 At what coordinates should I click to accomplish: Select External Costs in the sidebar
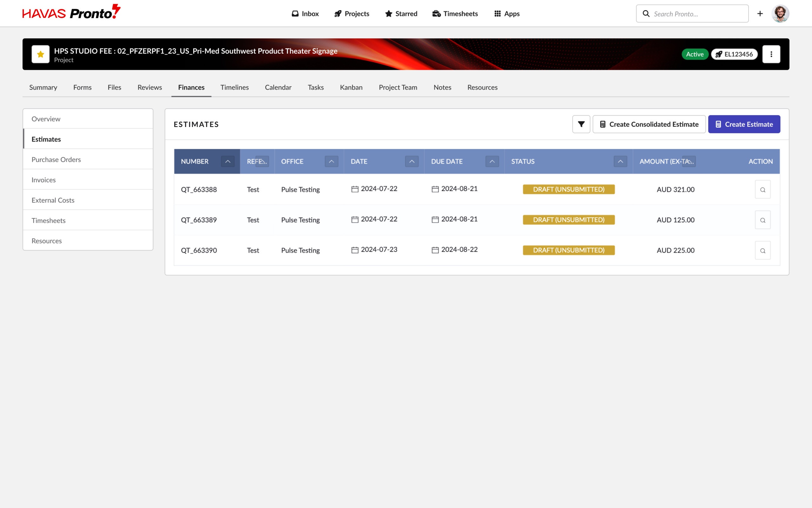[88, 200]
